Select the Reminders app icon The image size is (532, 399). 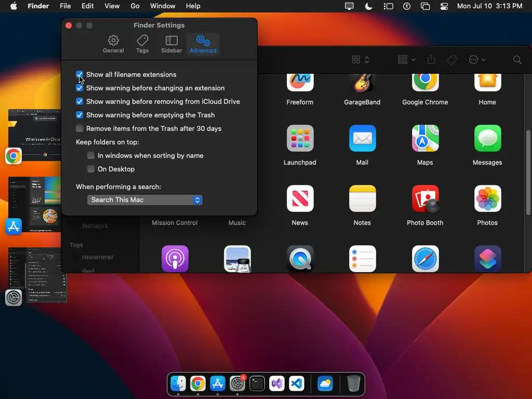point(362,259)
